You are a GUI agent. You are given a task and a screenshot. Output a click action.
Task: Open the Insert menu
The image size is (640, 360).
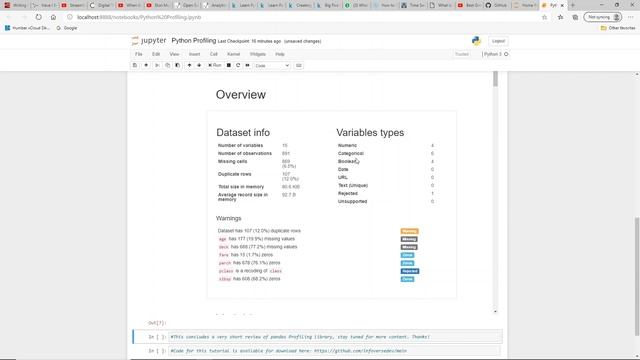pos(194,54)
